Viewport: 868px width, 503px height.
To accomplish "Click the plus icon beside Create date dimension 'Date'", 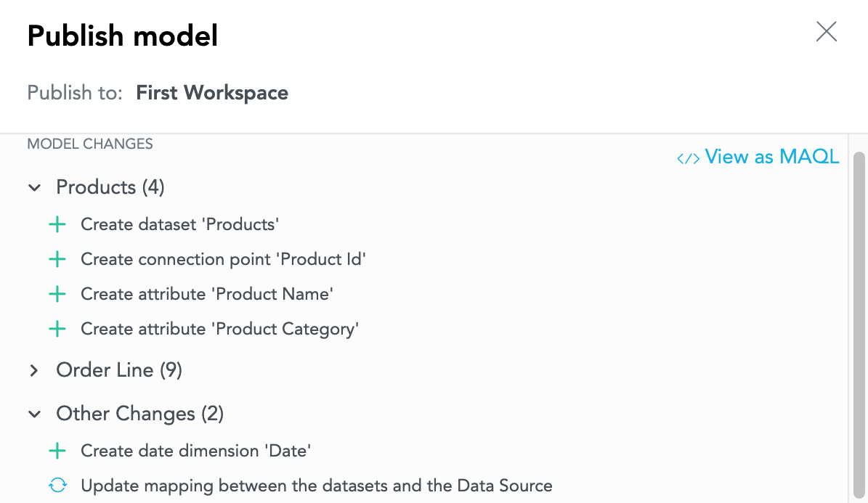I will pyautogui.click(x=57, y=451).
